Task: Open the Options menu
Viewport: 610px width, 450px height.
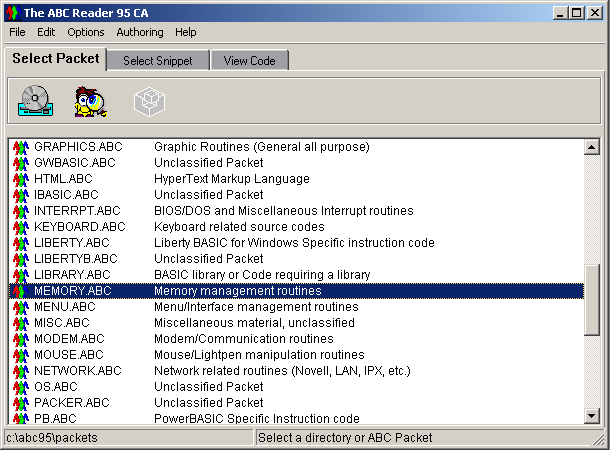Action: point(86,32)
